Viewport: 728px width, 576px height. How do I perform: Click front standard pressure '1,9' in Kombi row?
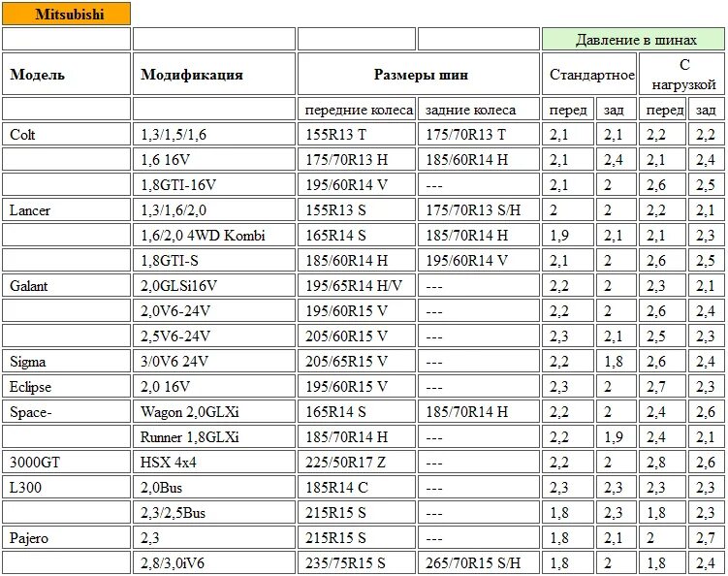click(568, 235)
